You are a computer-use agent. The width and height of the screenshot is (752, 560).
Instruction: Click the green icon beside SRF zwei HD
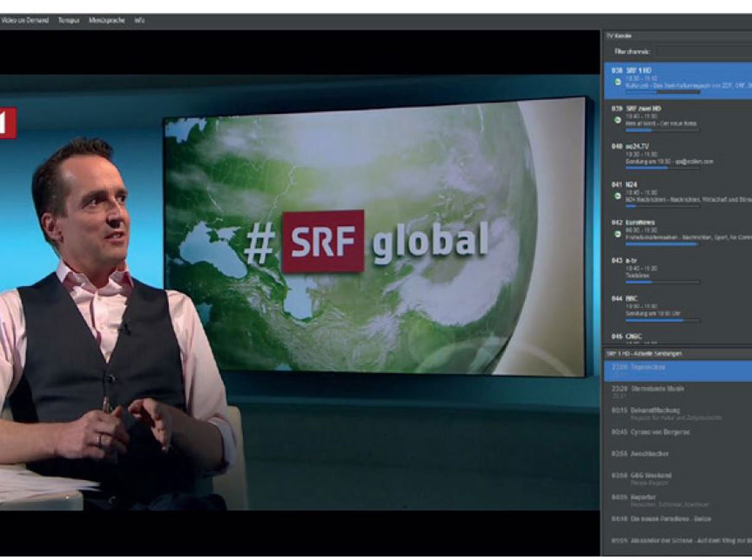coord(618,120)
